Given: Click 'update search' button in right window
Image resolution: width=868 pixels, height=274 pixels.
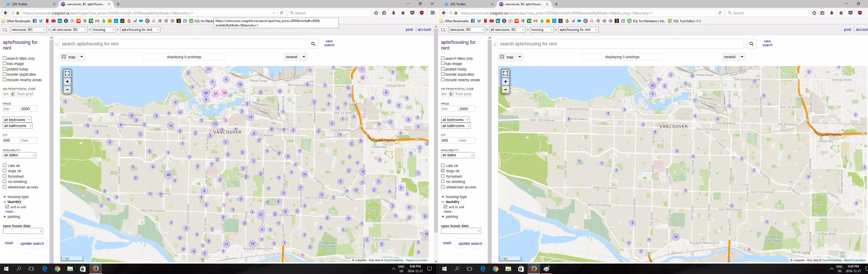Looking at the screenshot, I should point(470,243).
